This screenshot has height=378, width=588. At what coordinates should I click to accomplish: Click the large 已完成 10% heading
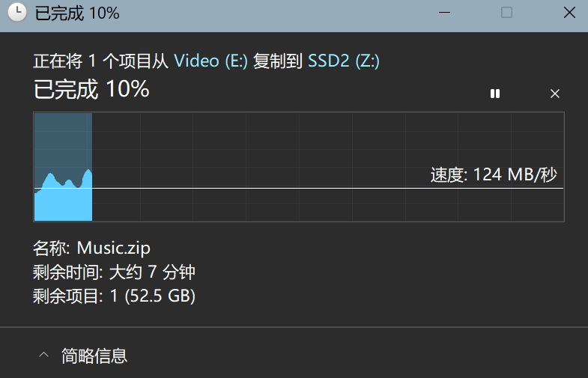click(x=91, y=89)
